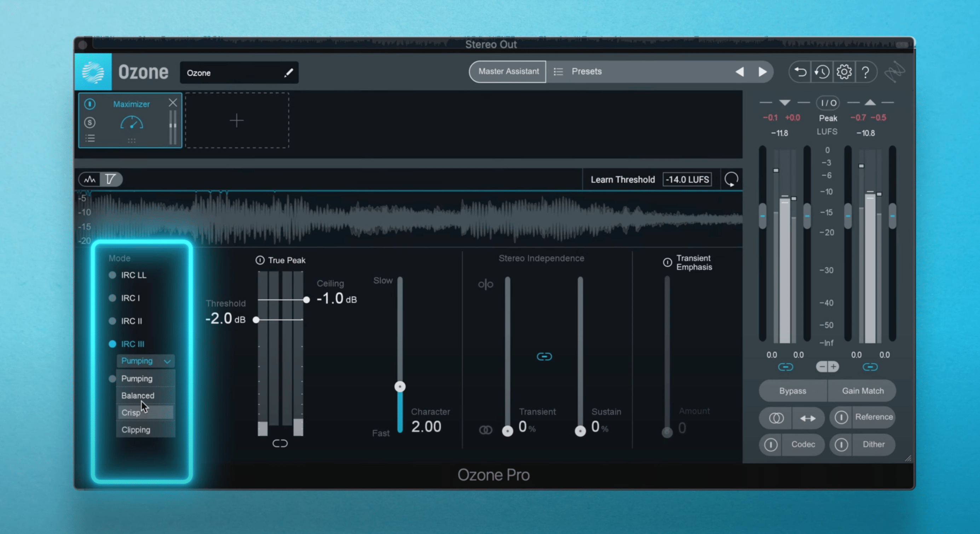This screenshot has height=534, width=980.
Task: Select IRC II mode
Action: tap(126, 321)
